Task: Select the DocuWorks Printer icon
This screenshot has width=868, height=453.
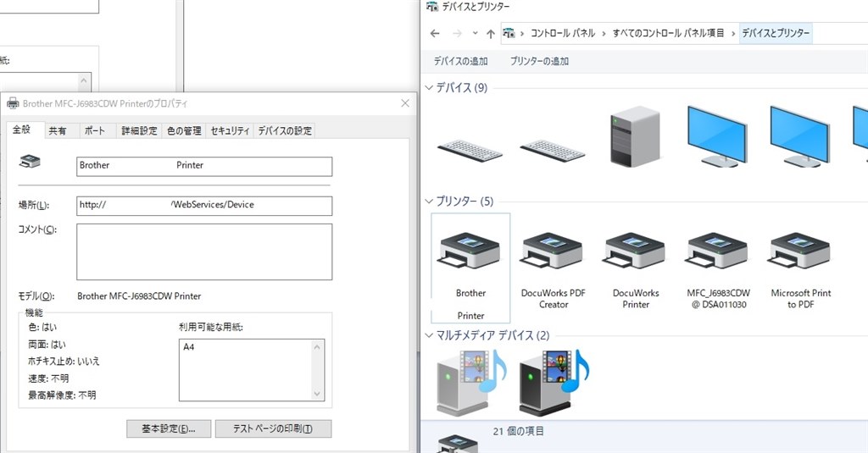Action: [x=635, y=251]
